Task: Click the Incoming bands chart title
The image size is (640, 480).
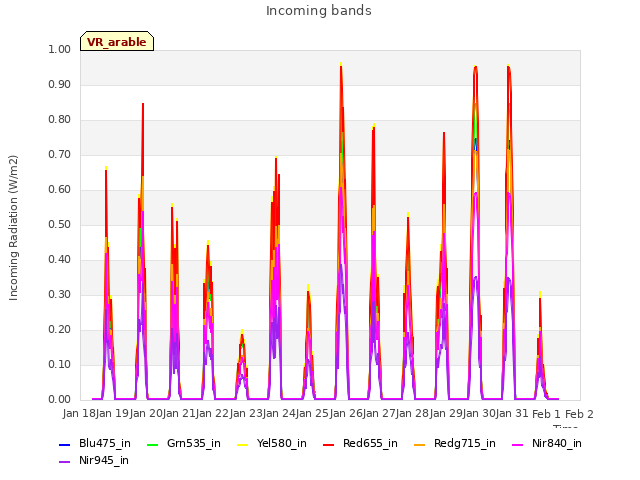Action: pos(319,11)
